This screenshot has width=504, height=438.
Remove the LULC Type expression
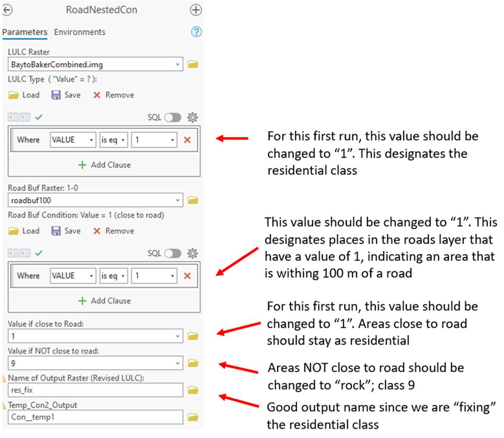coord(113,95)
